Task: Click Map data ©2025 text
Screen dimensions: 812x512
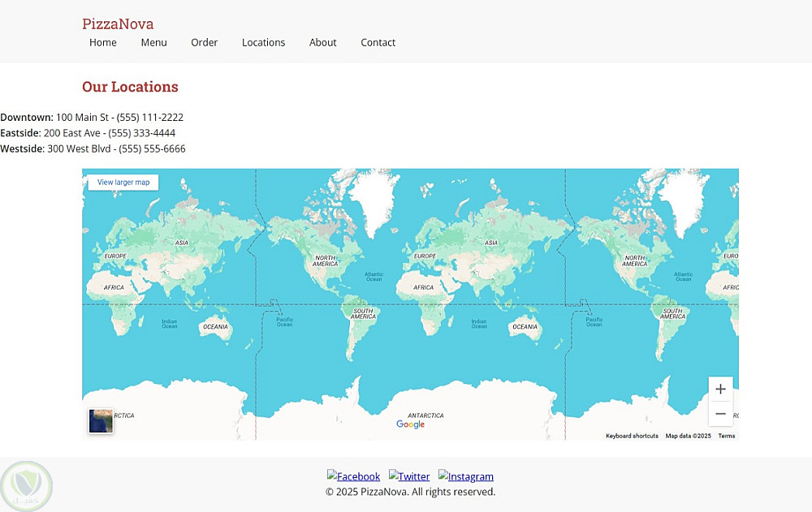Action: point(688,436)
